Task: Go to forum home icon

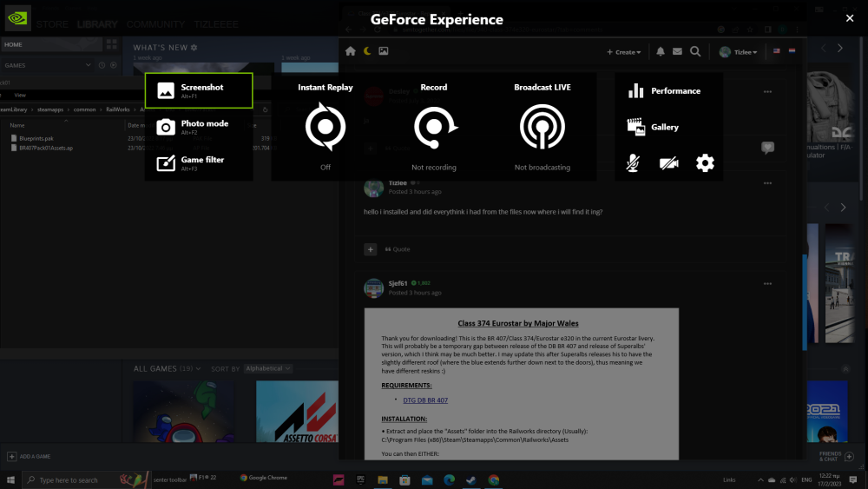Action: (351, 51)
